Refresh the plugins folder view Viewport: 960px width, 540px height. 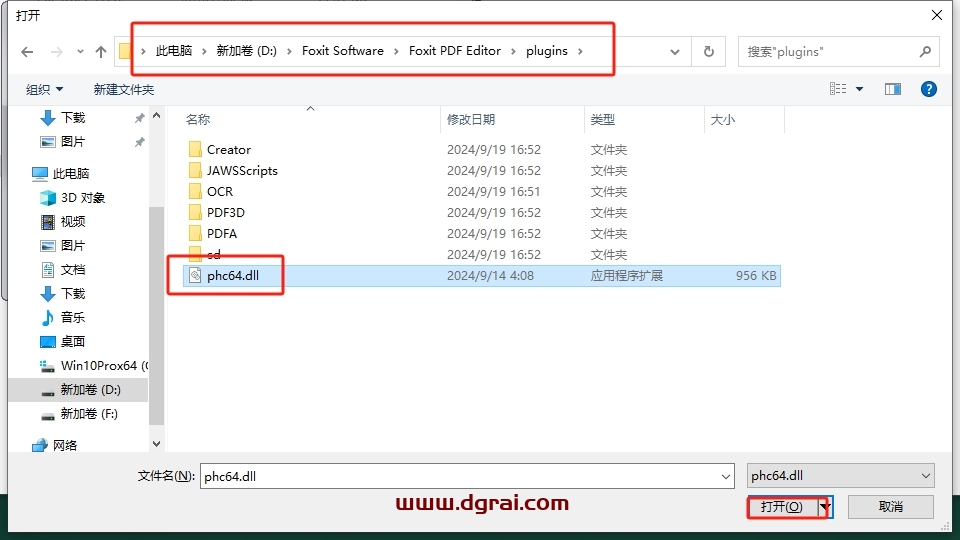point(708,52)
